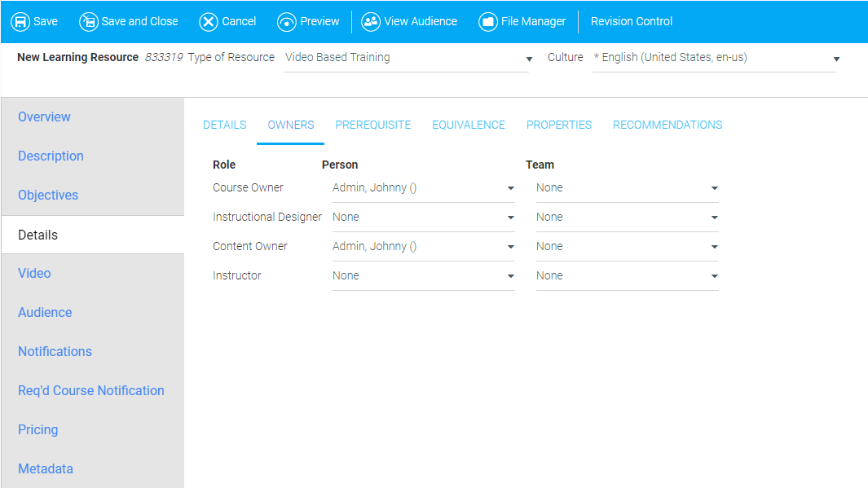Click the View Audience people icon
This screenshot has height=488, width=868.
tap(371, 22)
